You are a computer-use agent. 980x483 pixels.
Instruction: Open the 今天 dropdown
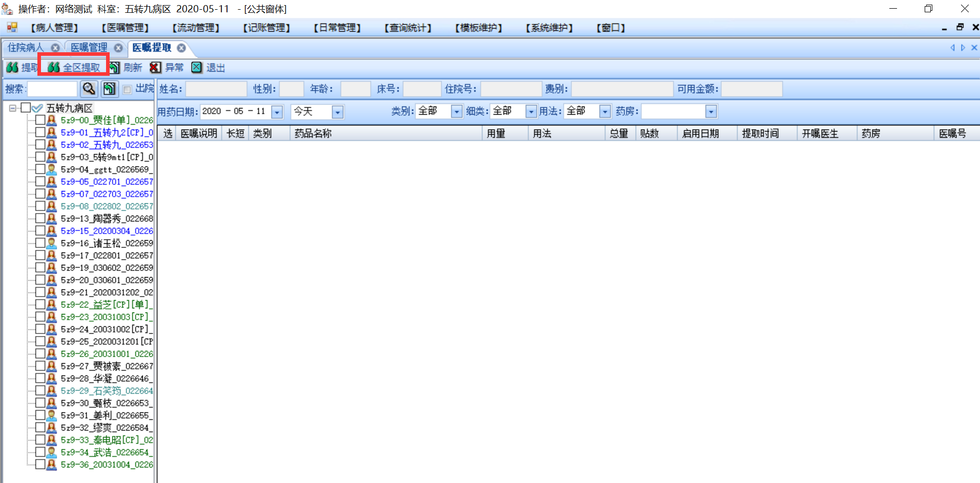click(338, 112)
